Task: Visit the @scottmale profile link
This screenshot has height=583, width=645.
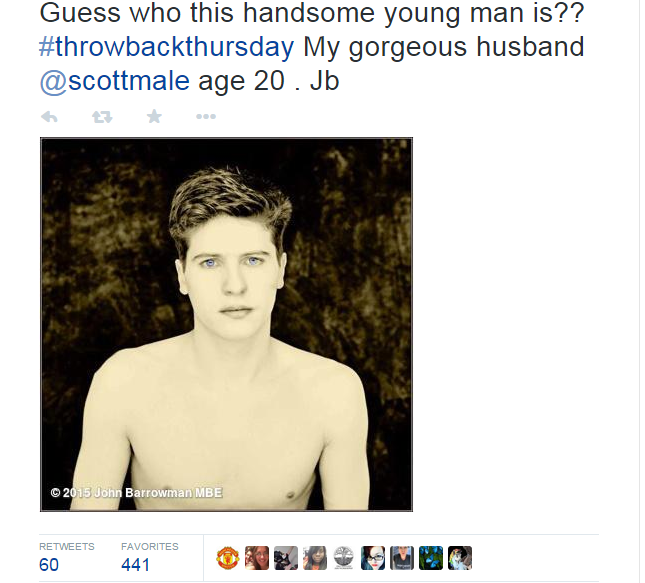Action: click(x=114, y=80)
